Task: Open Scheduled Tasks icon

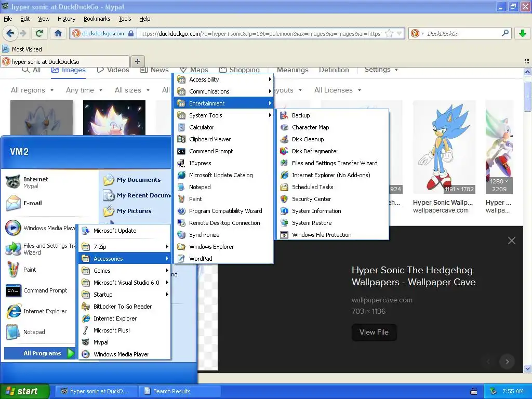Action: tap(284, 187)
